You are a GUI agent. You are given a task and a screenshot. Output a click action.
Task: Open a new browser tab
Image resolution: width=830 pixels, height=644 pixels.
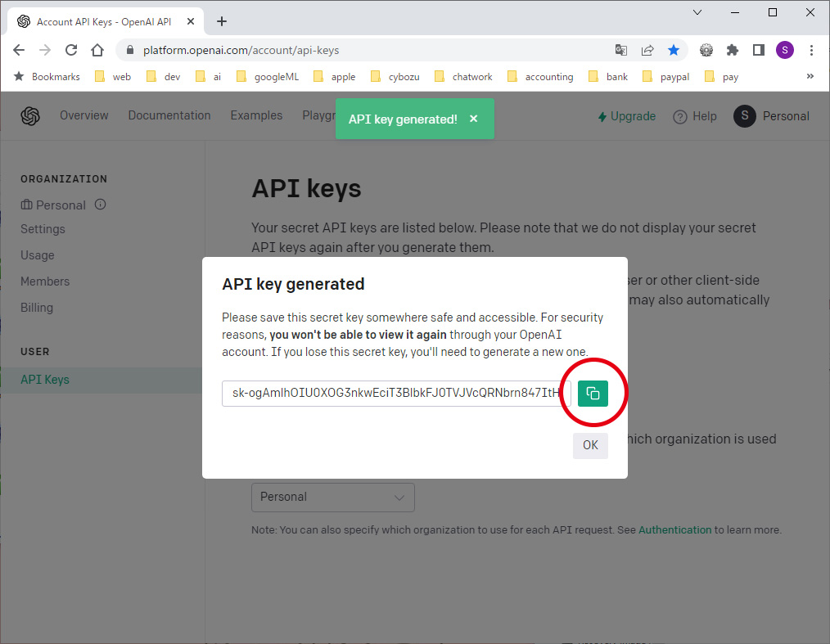pyautogui.click(x=222, y=21)
